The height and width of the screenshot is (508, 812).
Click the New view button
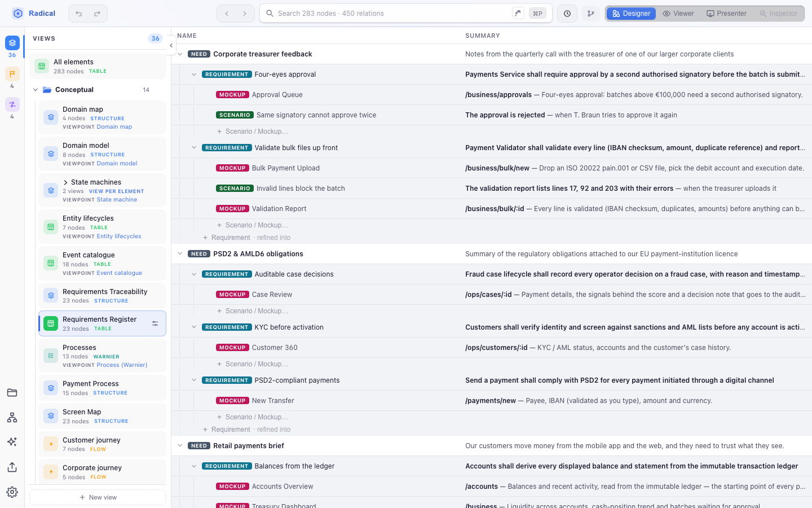point(98,497)
